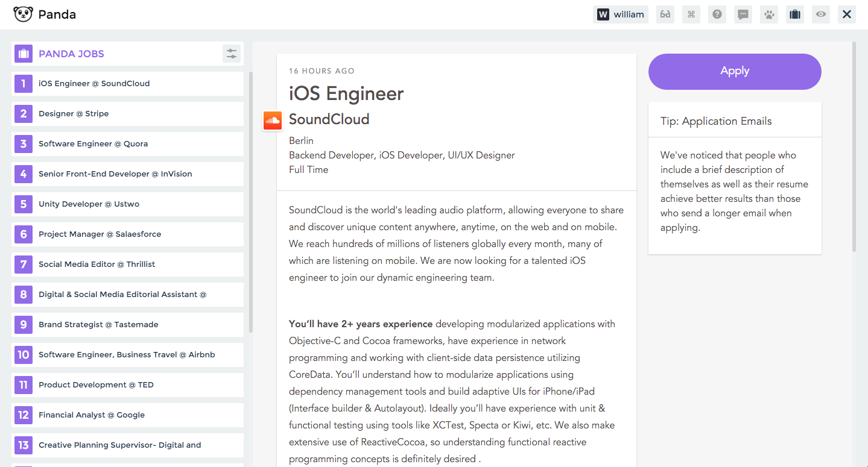Click the PANDA JOBS heading
Viewport: 868px width, 467px height.
click(71, 54)
